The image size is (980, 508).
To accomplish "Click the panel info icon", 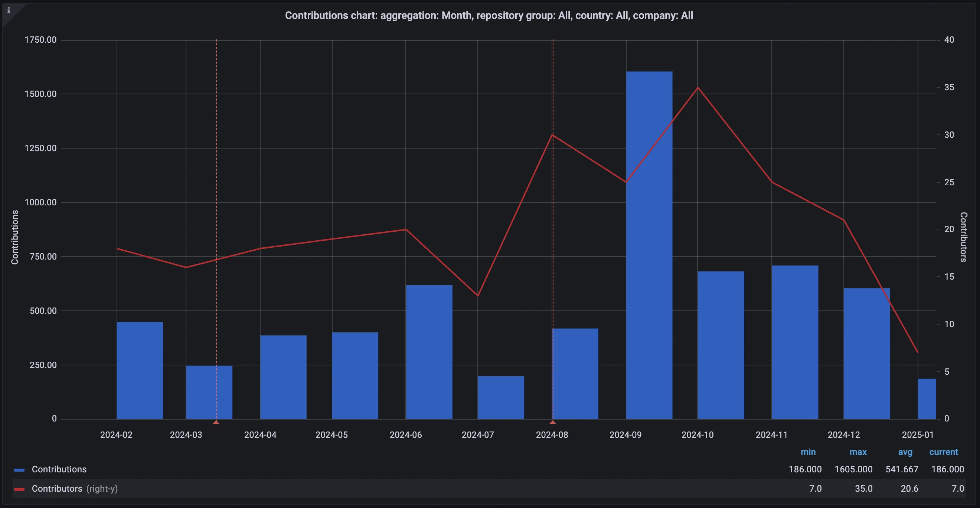I will [9, 11].
